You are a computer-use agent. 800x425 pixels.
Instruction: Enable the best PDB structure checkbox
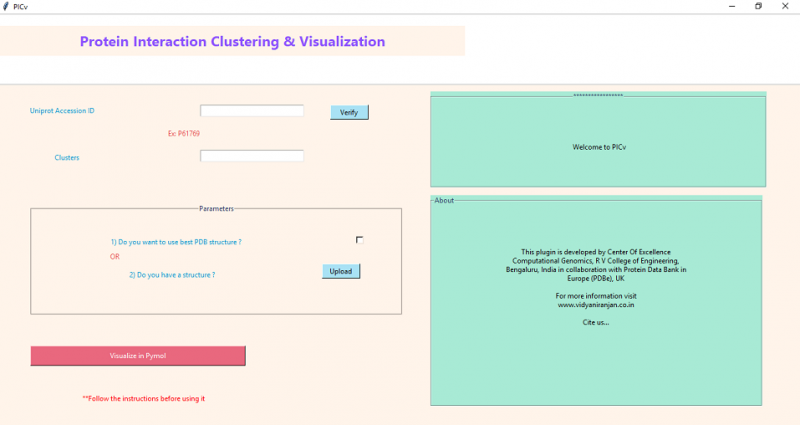point(359,239)
